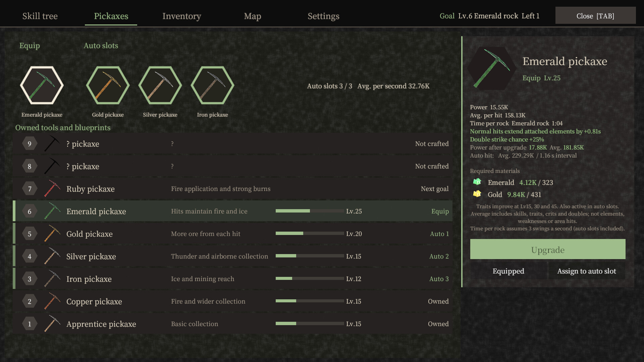Click 'Auto 1' on Gold pickaxe row
The image size is (644, 362).
[x=439, y=234]
